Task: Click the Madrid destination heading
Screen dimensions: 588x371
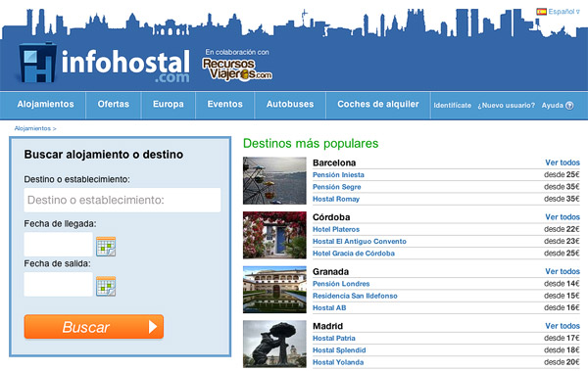Action: [327, 326]
